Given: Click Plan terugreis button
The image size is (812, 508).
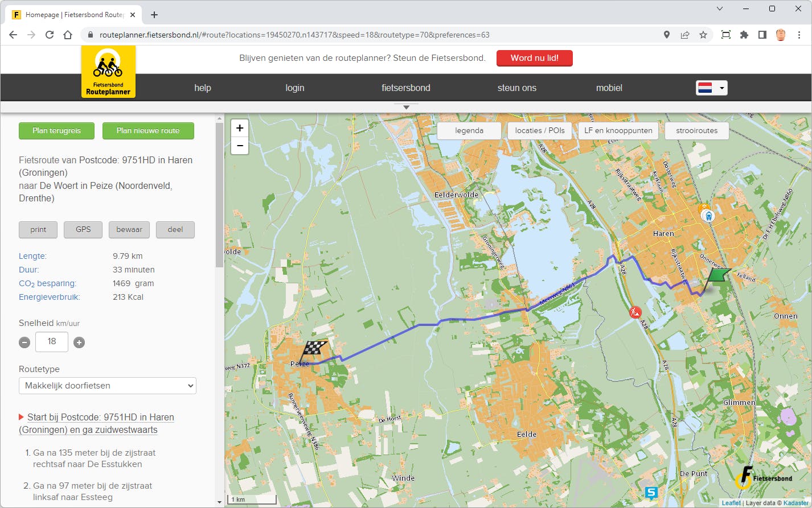Looking at the screenshot, I should [x=57, y=131].
